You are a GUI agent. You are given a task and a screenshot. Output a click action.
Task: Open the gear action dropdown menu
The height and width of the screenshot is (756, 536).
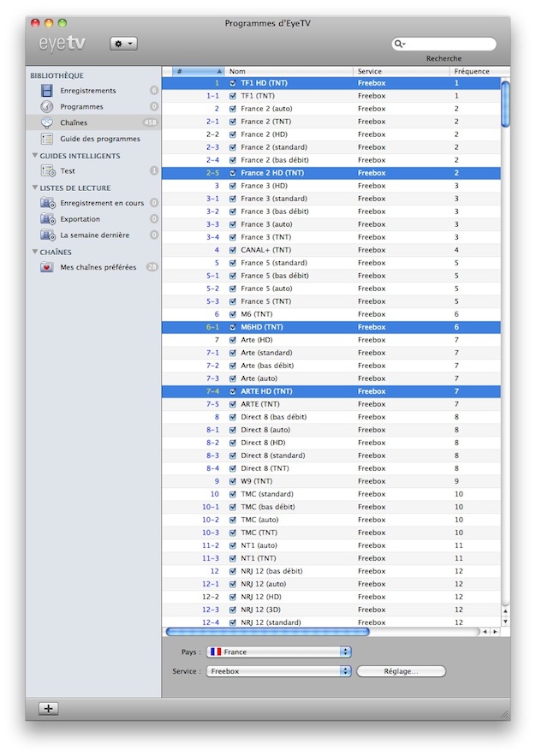(x=124, y=44)
